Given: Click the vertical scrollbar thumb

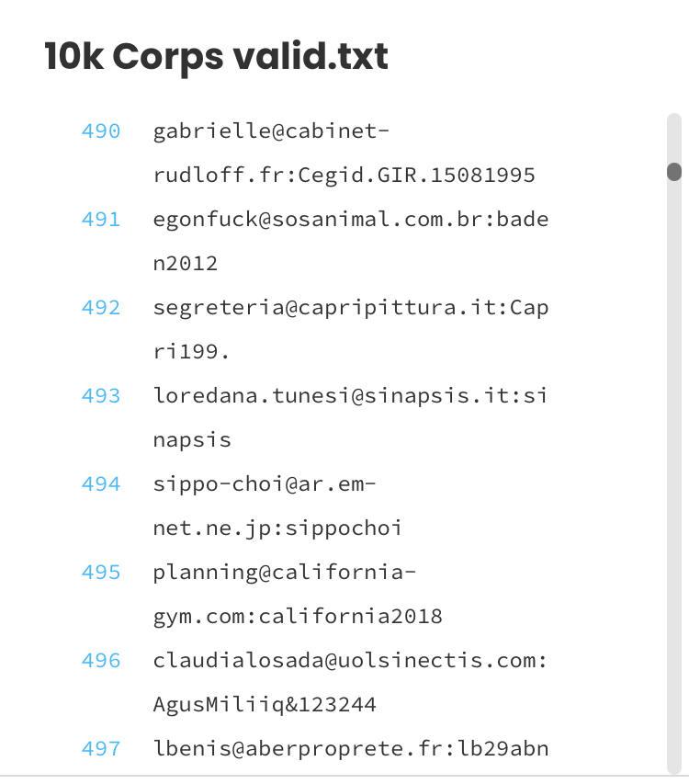Looking at the screenshot, I should (x=674, y=172).
